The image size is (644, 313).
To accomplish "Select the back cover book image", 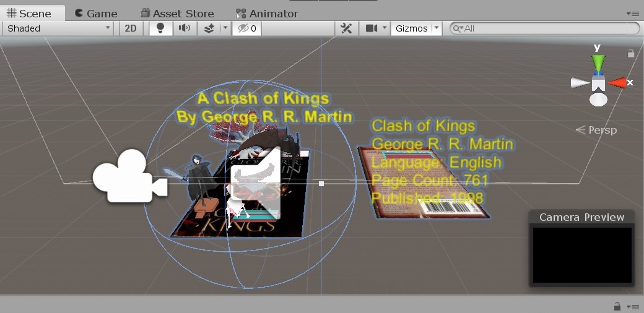I will pos(423,182).
